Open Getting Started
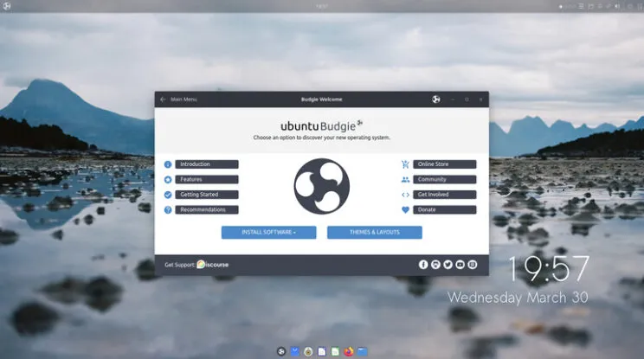644x359 pixels. pos(207,195)
